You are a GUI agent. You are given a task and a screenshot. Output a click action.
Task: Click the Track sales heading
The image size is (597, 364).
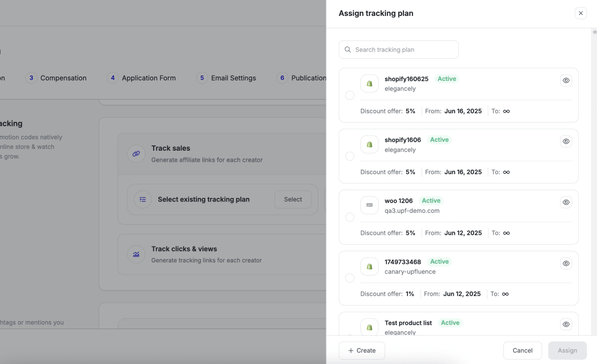click(x=171, y=148)
